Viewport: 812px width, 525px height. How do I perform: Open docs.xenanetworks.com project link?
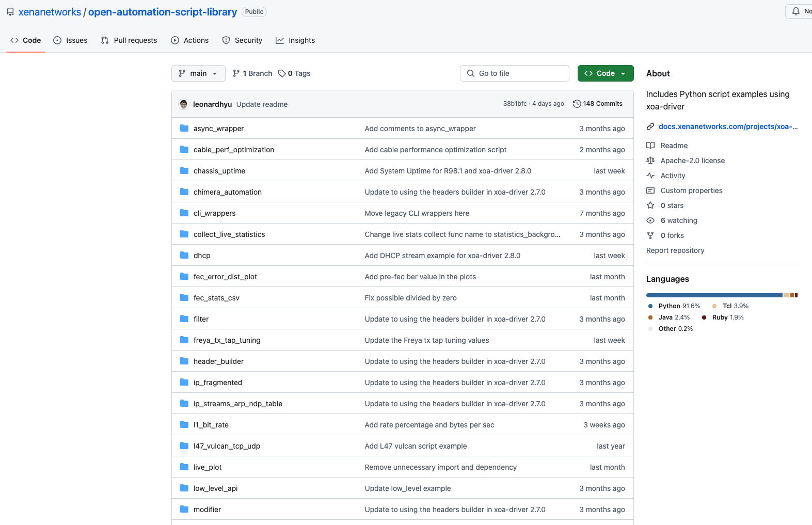728,126
